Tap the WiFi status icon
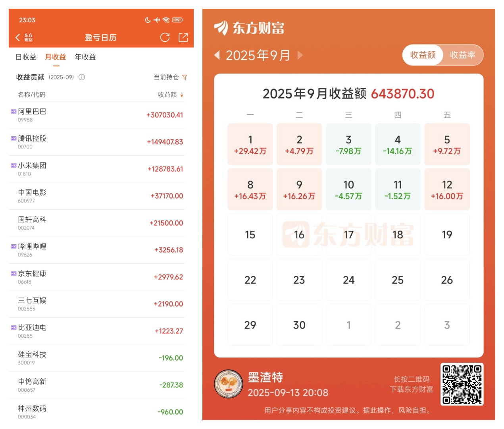This screenshot has height=429, width=504. pyautogui.click(x=166, y=20)
